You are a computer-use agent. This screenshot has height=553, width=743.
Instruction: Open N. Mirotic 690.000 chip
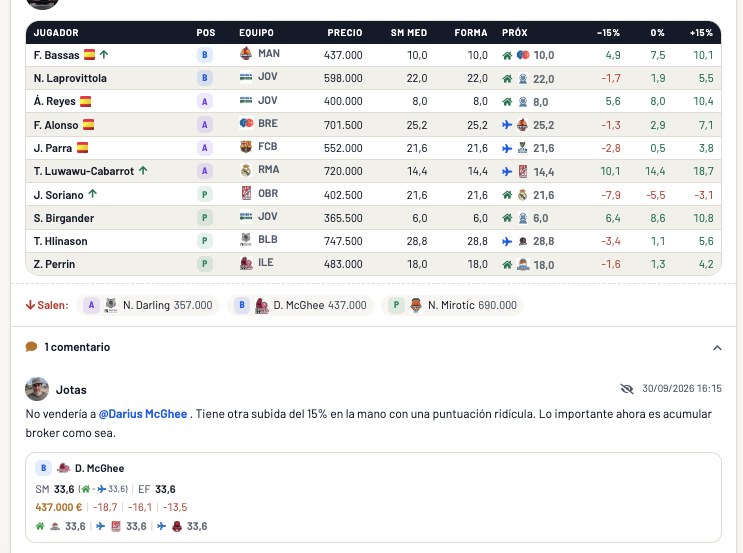pos(453,305)
